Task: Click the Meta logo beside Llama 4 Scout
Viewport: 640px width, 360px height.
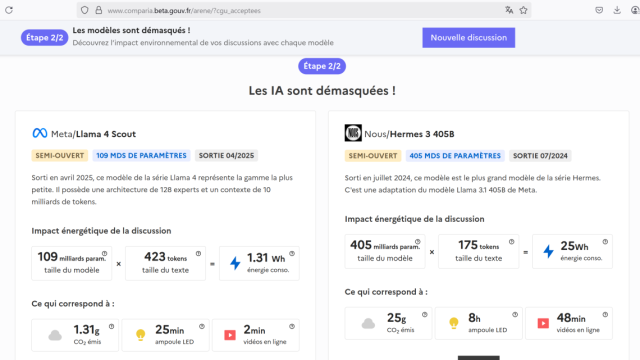Action: click(x=40, y=133)
